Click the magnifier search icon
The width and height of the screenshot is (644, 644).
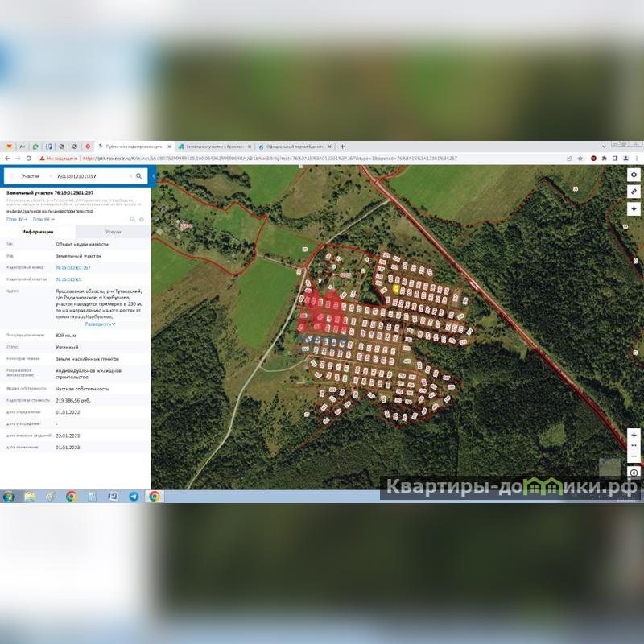(138, 175)
